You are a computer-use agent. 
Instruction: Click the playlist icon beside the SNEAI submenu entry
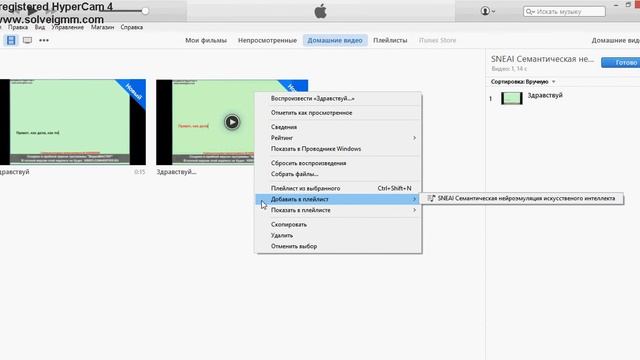[x=431, y=198]
